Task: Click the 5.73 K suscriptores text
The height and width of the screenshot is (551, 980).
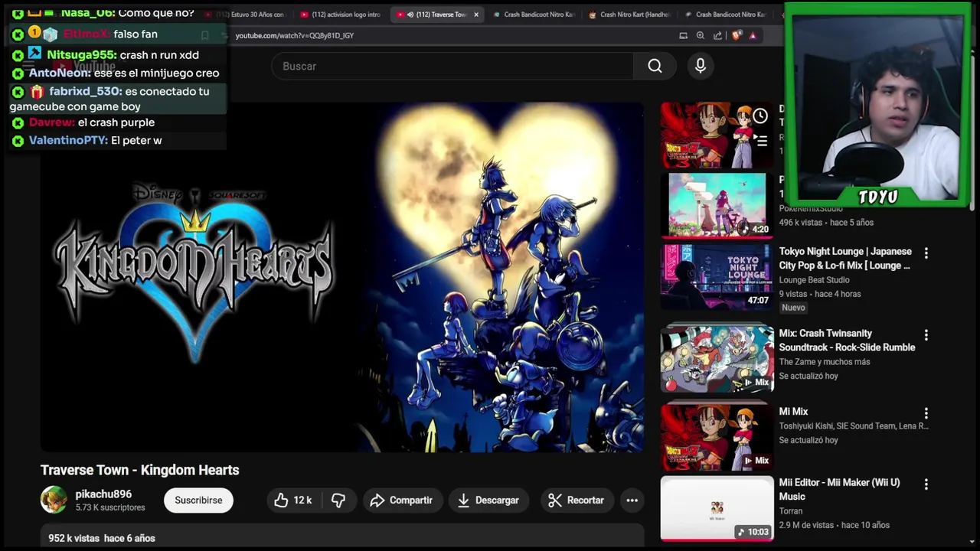Action: click(x=110, y=508)
